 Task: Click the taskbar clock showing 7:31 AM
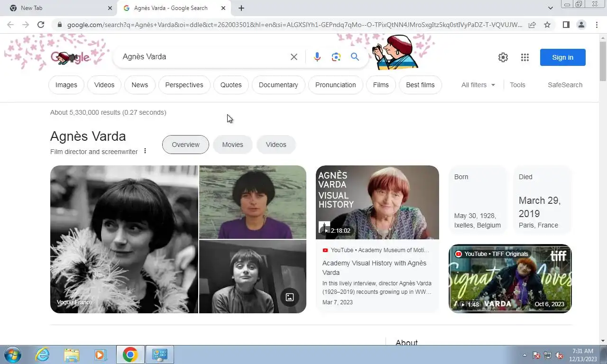click(x=583, y=355)
